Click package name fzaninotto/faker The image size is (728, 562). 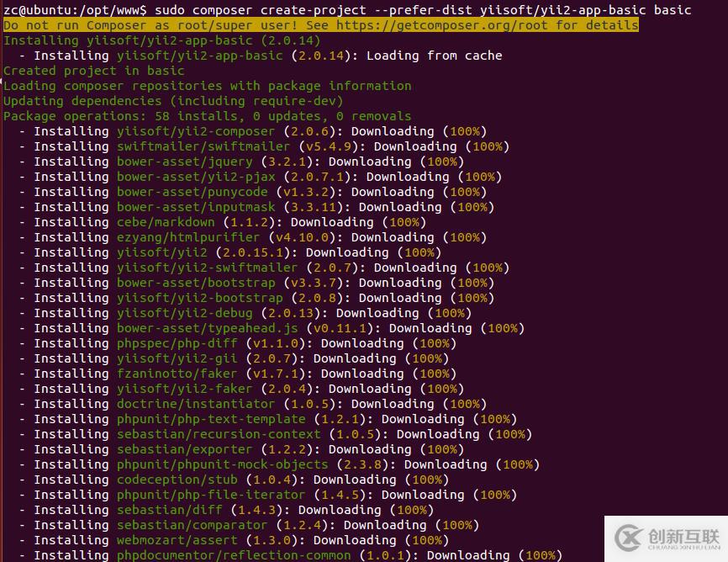click(177, 374)
